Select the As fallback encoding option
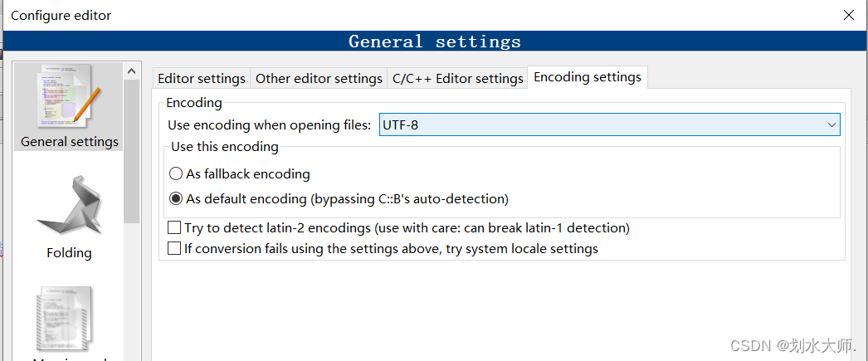 click(x=176, y=174)
